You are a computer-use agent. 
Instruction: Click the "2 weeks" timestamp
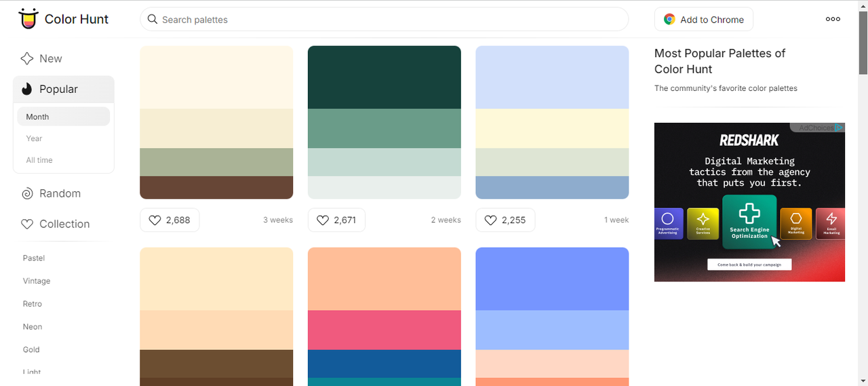point(446,220)
